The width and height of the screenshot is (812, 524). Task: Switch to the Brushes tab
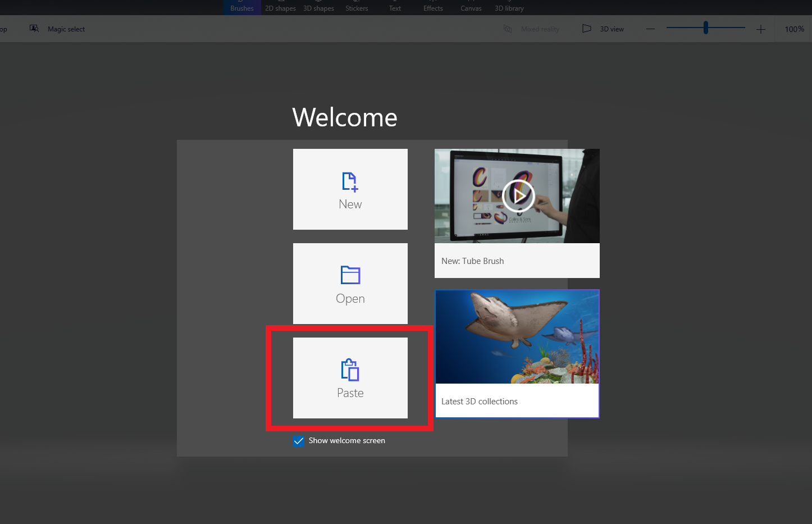(242, 7)
